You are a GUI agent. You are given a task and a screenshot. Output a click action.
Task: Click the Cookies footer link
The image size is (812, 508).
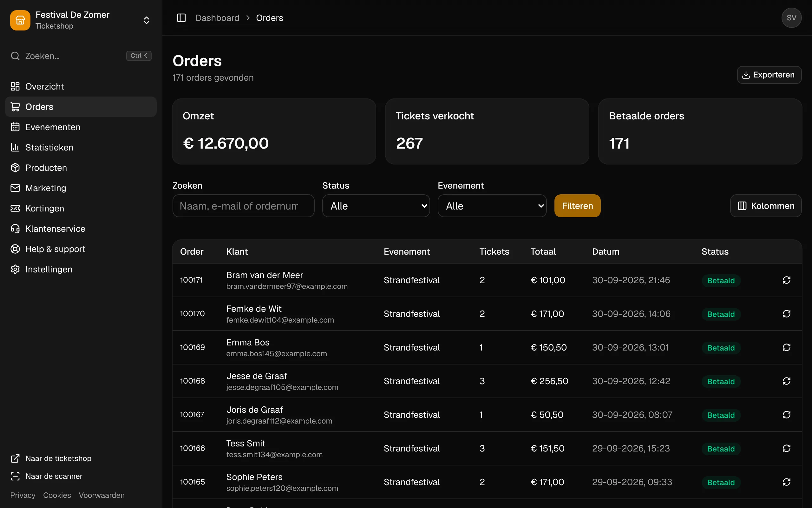[57, 495]
